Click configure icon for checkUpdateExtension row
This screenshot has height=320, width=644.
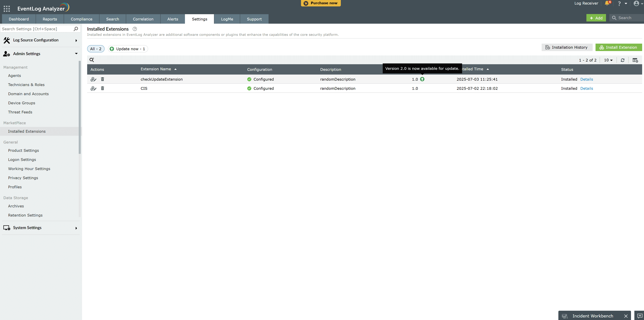pyautogui.click(x=93, y=79)
